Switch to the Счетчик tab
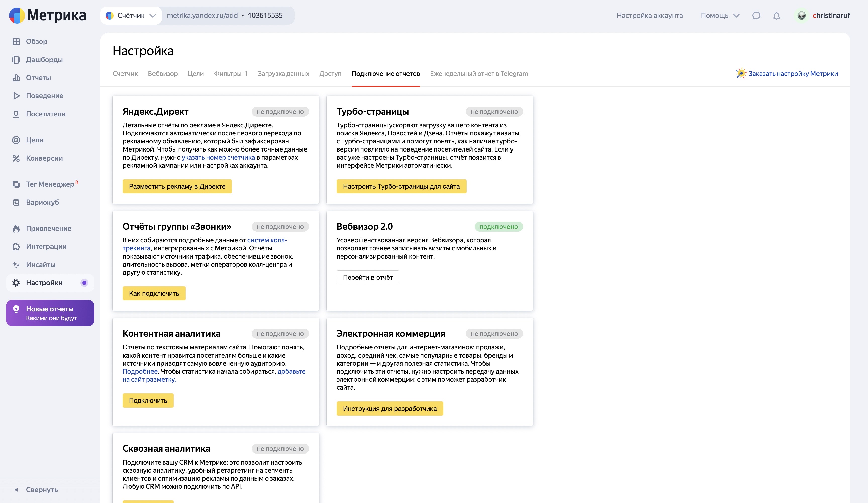Viewport: 868px width, 503px height. click(125, 73)
